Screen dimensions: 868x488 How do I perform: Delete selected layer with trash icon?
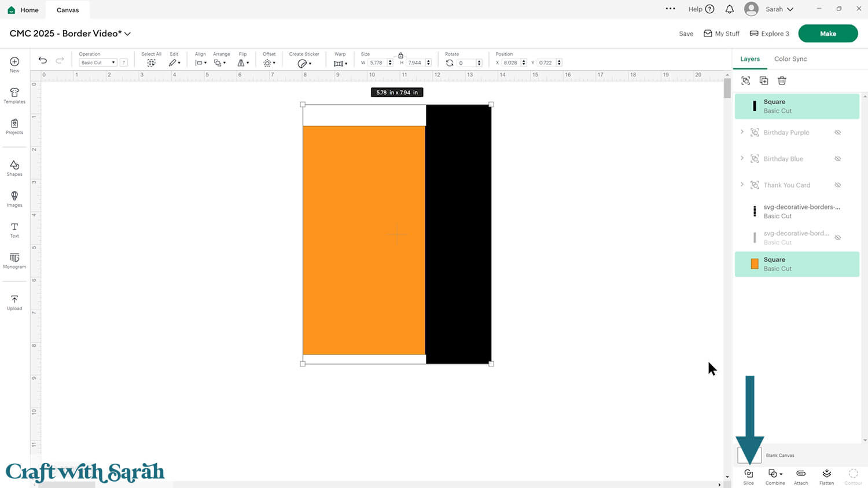tap(782, 81)
